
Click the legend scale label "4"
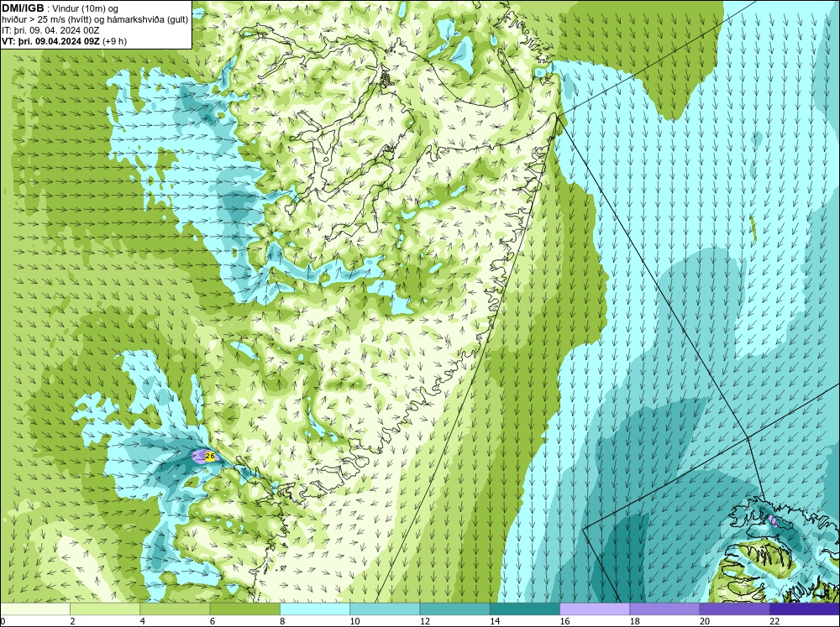point(143,621)
